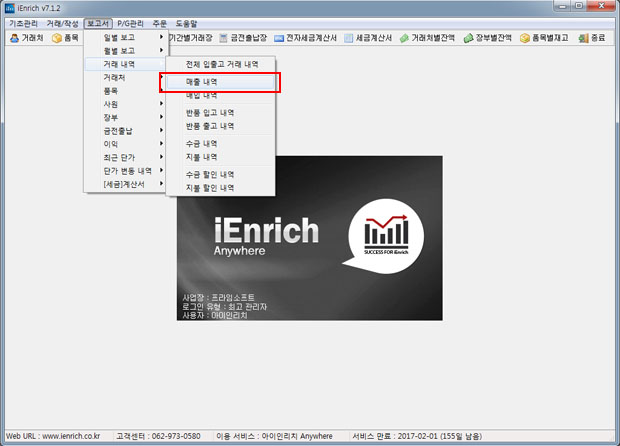Click the 거래처 toolbar icon
This screenshot has height=446, width=620.
click(26, 38)
